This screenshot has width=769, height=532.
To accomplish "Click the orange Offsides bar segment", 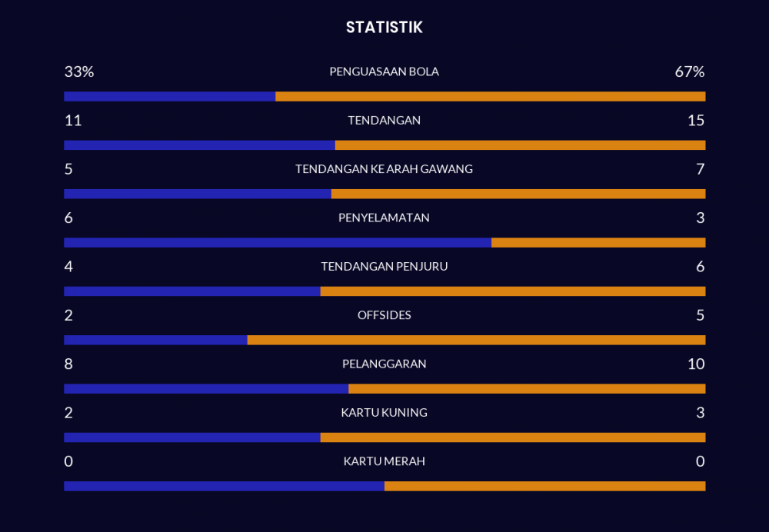I will [x=476, y=340].
